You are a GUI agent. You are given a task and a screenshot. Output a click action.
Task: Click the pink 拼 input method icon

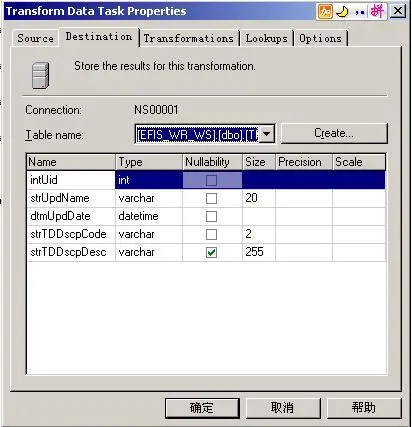pyautogui.click(x=377, y=12)
